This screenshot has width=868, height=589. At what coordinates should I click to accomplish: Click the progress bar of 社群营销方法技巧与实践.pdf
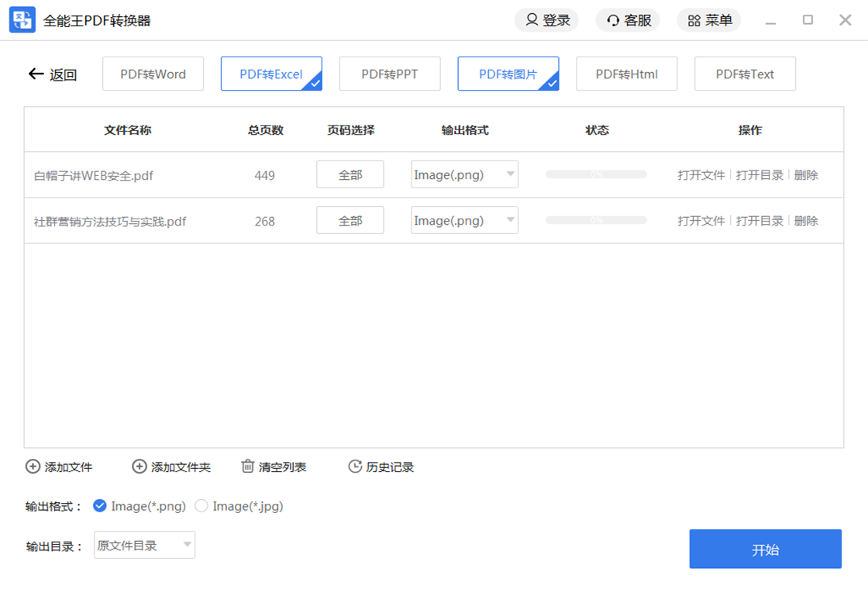pos(596,220)
